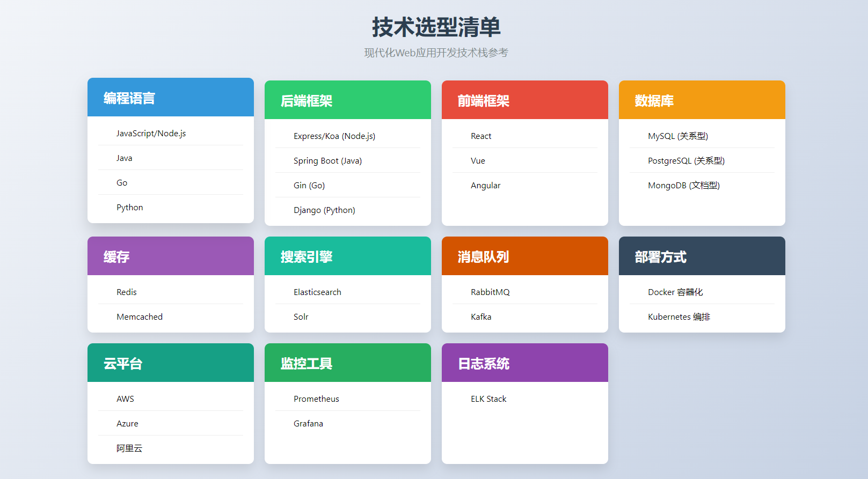868x479 pixels.
Task: Click the 搜索引擎 card header
Action: [348, 256]
